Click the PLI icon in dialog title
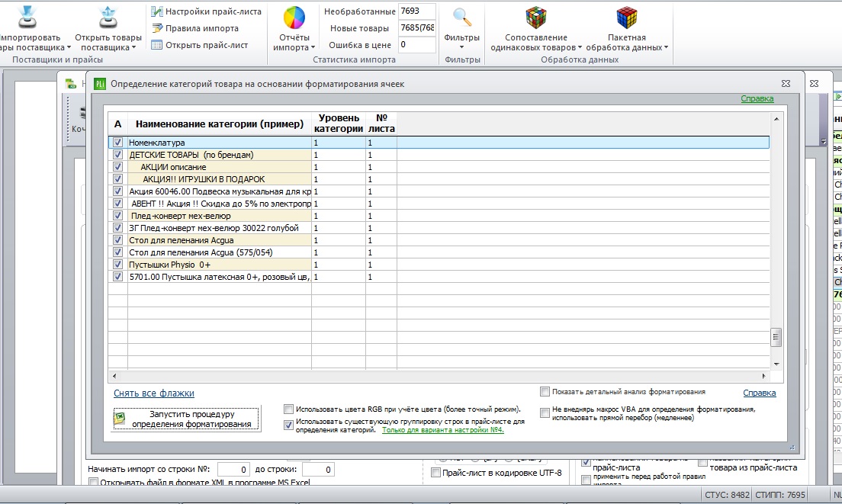This screenshot has width=842, height=504. tap(100, 84)
